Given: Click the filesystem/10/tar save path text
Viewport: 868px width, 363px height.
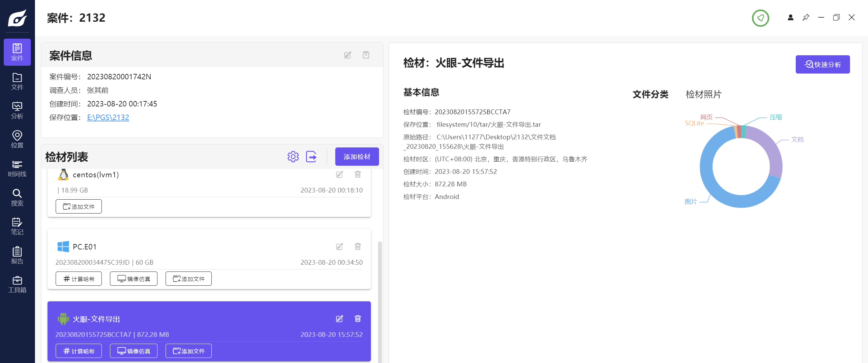Looking at the screenshot, I should tap(489, 124).
